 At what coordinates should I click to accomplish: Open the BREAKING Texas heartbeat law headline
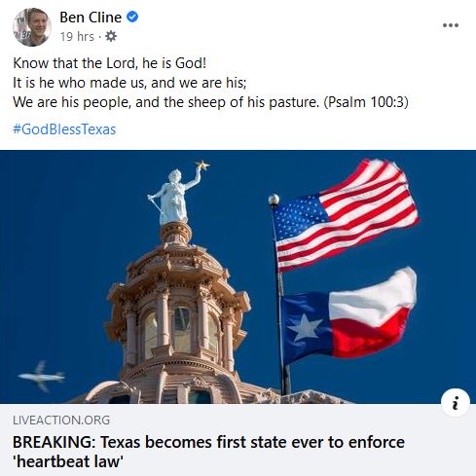208,452
